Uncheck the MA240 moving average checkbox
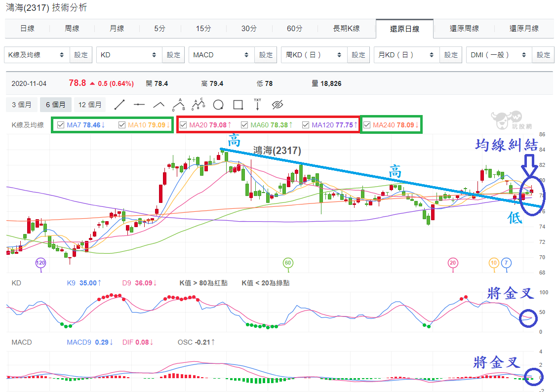 coord(367,125)
